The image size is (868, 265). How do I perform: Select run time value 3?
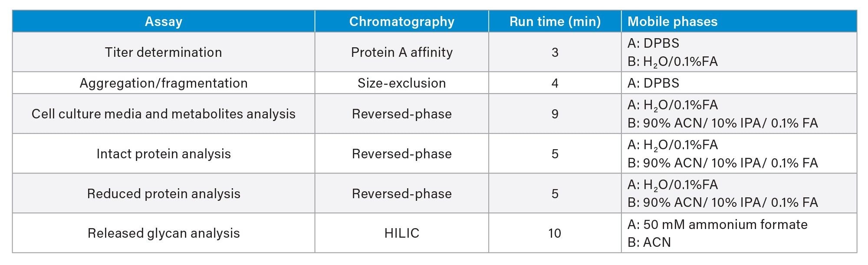click(555, 52)
